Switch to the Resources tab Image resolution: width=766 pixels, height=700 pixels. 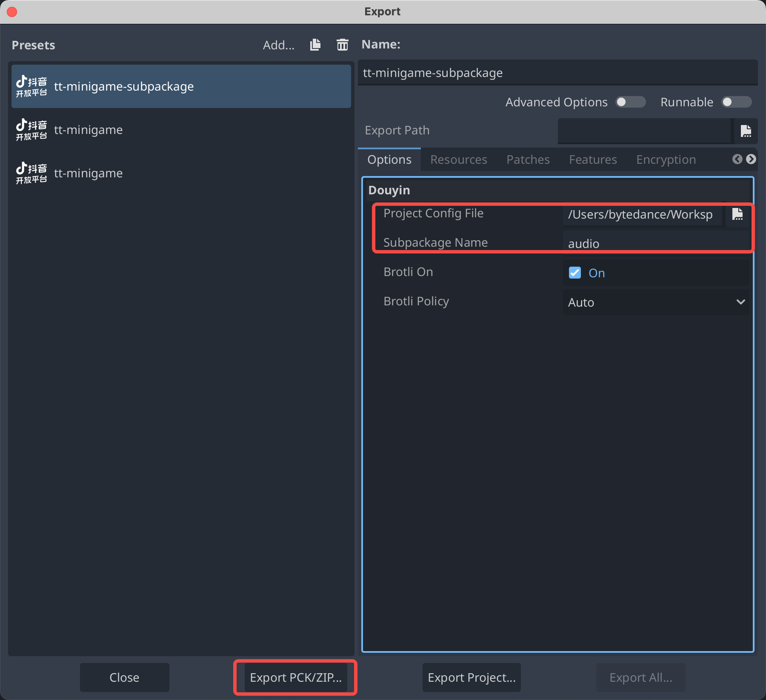pyautogui.click(x=458, y=159)
